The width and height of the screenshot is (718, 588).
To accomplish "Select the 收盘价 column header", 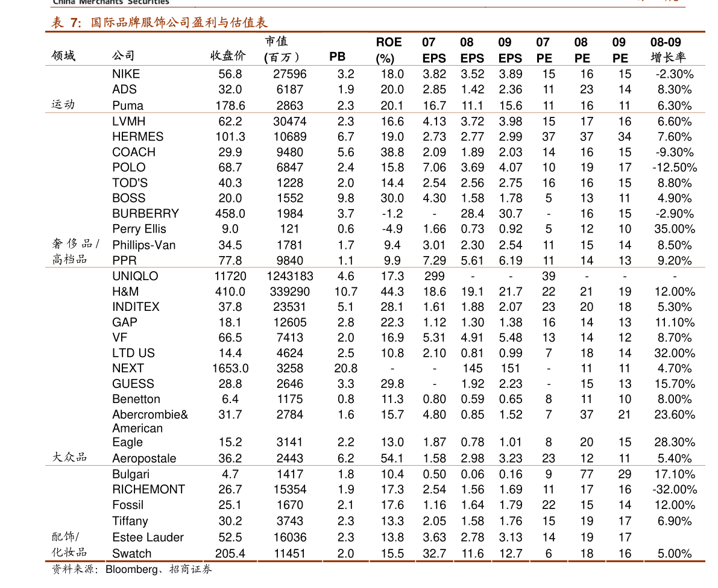I will coord(228,56).
